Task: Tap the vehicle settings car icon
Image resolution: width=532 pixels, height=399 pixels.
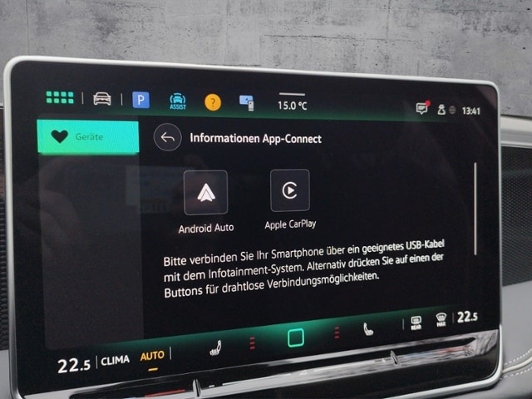Action: (102, 99)
